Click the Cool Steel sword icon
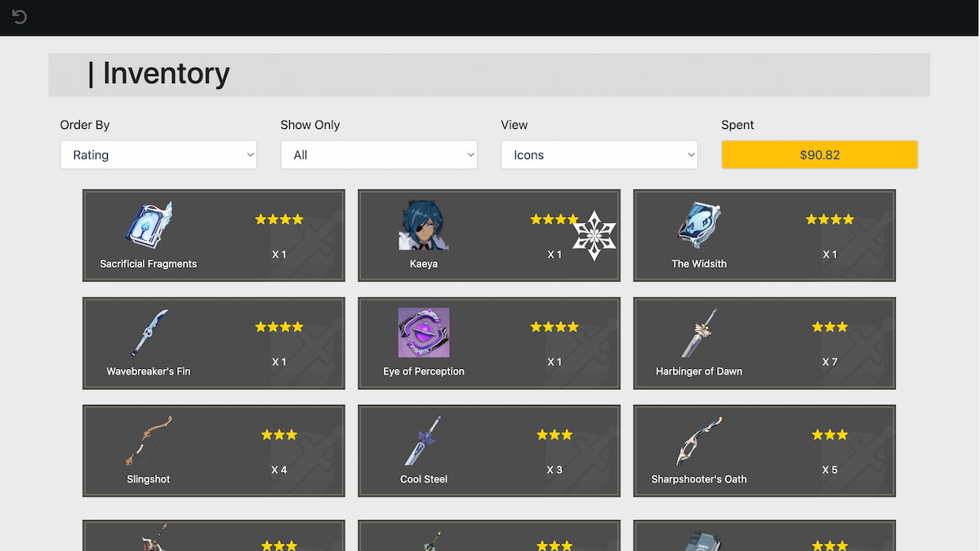Screen dimensions: 980x551 tap(424, 440)
